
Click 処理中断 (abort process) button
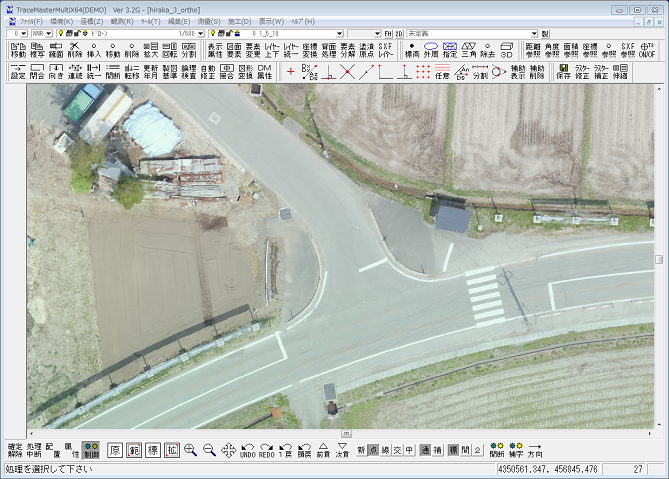[34, 450]
